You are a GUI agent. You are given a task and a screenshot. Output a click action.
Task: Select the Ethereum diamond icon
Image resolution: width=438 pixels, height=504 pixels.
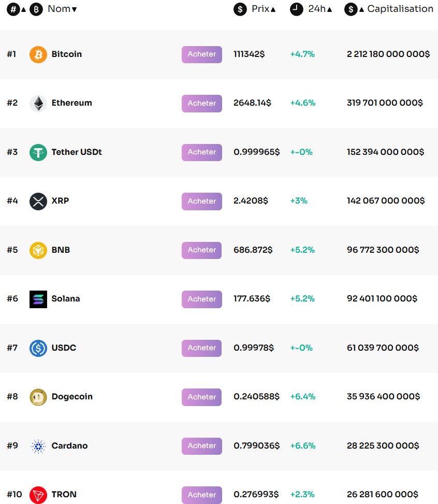pyautogui.click(x=38, y=103)
